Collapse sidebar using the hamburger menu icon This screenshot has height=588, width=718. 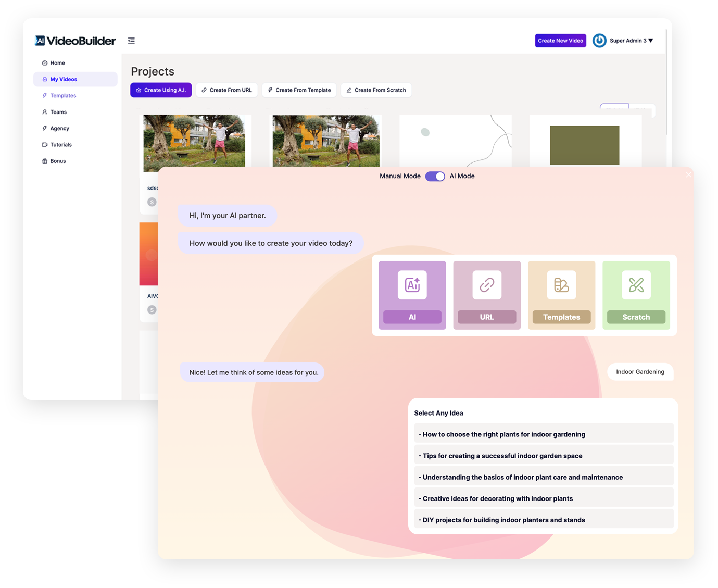click(131, 41)
